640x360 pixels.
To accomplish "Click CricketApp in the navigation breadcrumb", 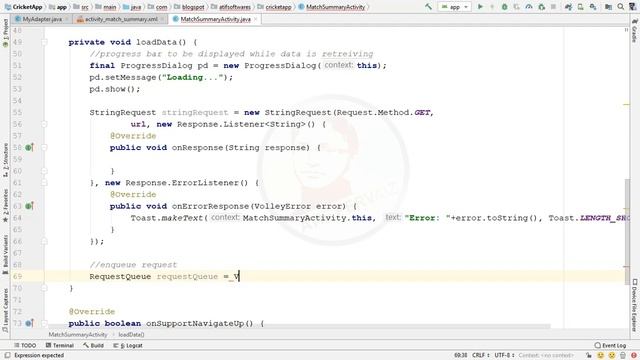I will click(23, 7).
